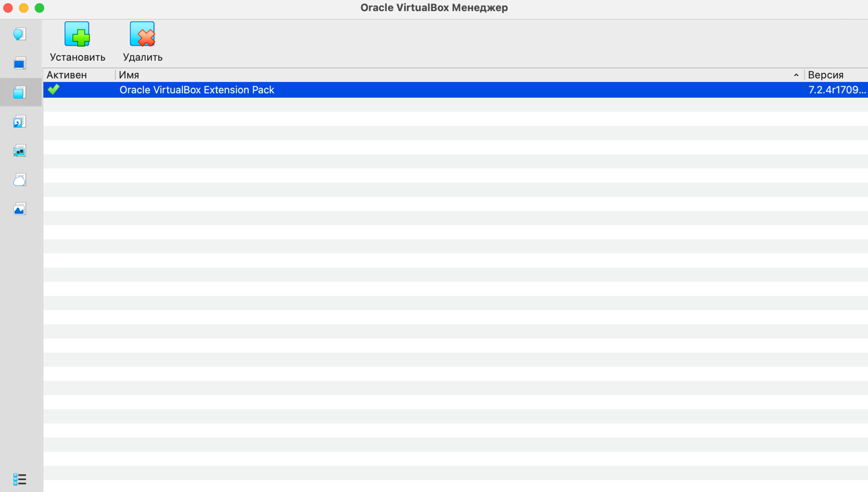Viewport: 868px width, 492px height.
Task: Select Oracle VirtualBox Extension Pack name
Action: 196,89
